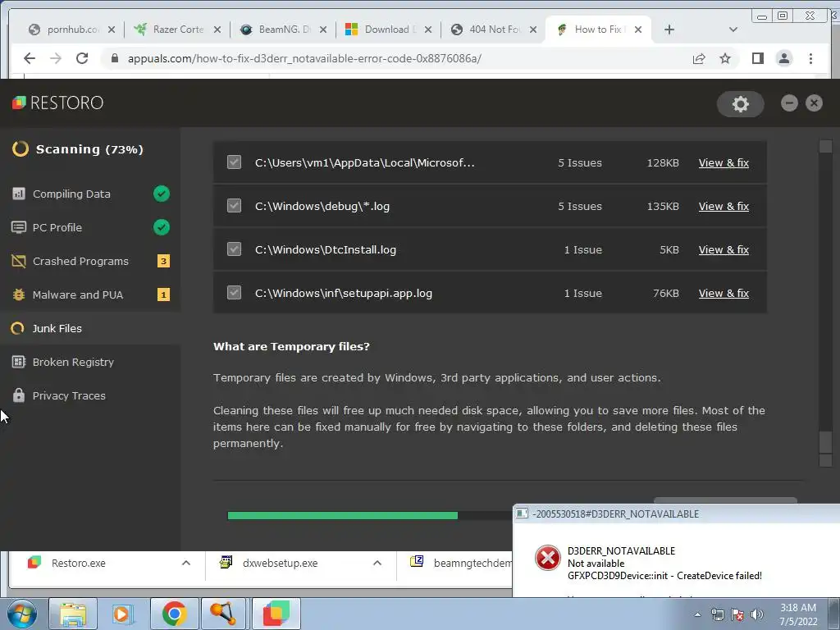The height and width of the screenshot is (630, 840).
Task: Uncheck AppData\Local\Microsof... row checkbox
Action: 234,162
